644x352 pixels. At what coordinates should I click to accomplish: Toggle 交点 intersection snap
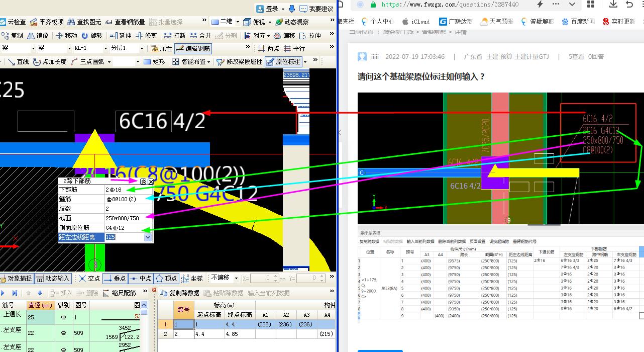click(89, 279)
